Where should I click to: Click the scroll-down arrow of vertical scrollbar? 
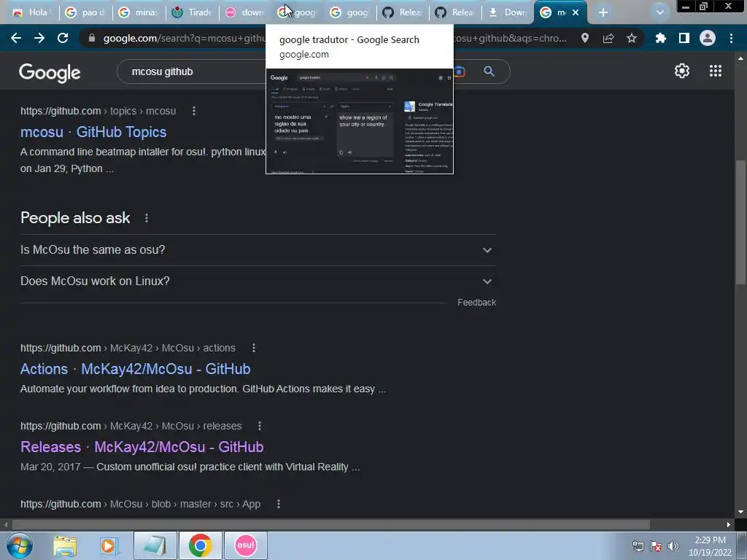click(740, 512)
